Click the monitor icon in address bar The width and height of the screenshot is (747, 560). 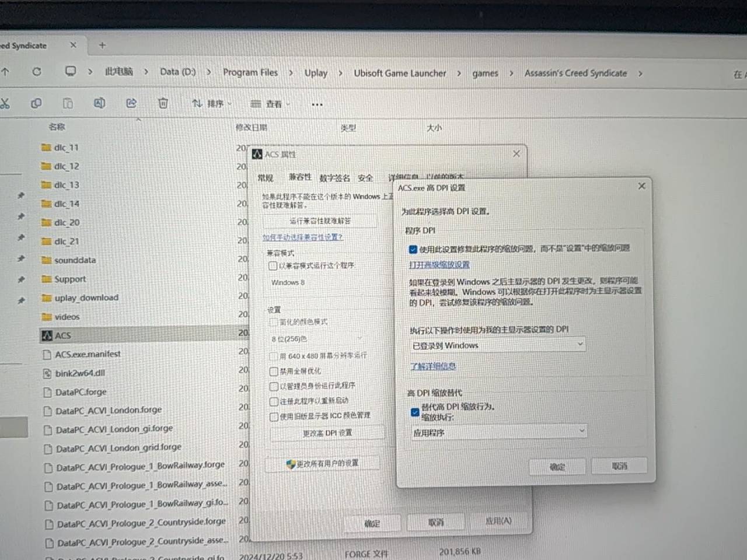pos(71,72)
